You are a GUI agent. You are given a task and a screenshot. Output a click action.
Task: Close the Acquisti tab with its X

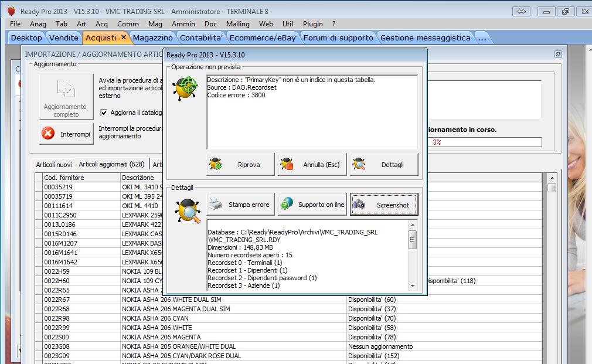123,38
